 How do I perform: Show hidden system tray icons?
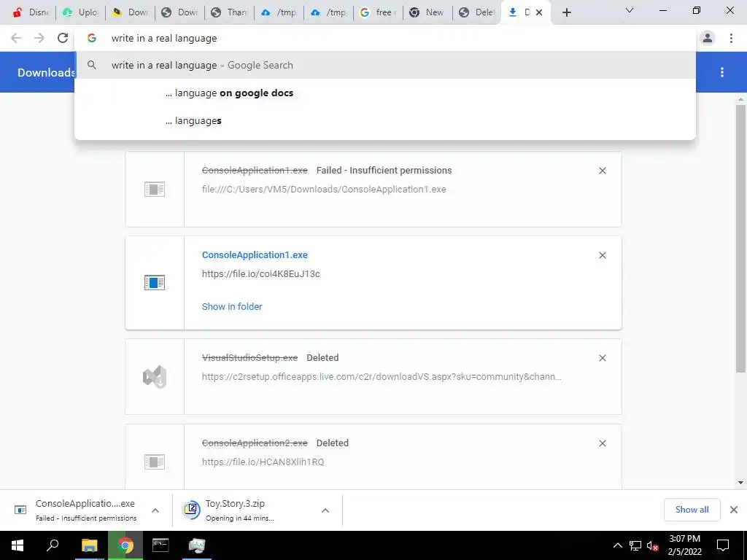(x=617, y=545)
